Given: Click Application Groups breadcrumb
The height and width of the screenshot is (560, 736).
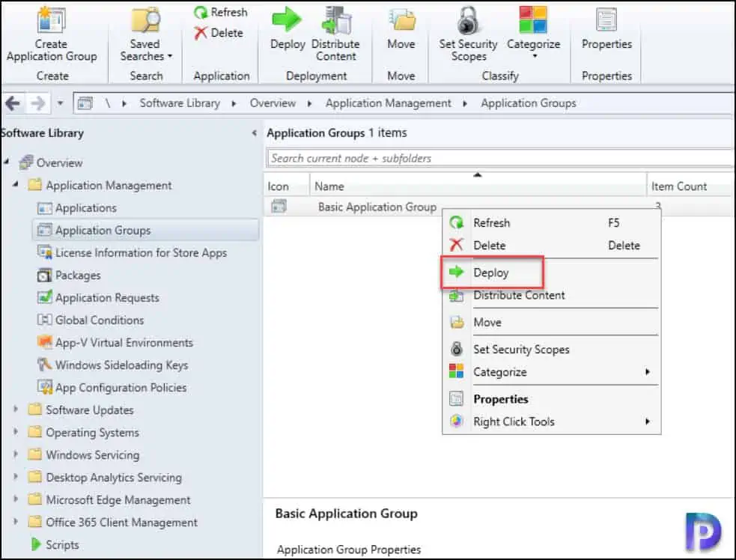Looking at the screenshot, I should coord(528,103).
